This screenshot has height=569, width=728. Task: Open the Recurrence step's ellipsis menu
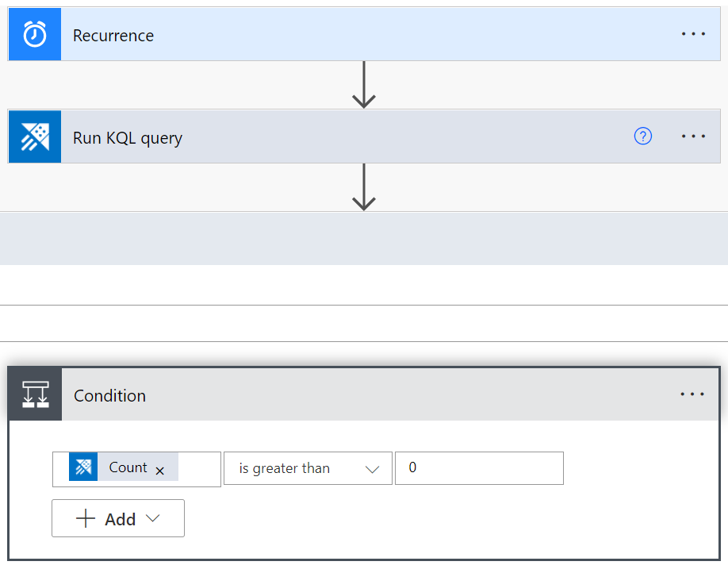(693, 33)
